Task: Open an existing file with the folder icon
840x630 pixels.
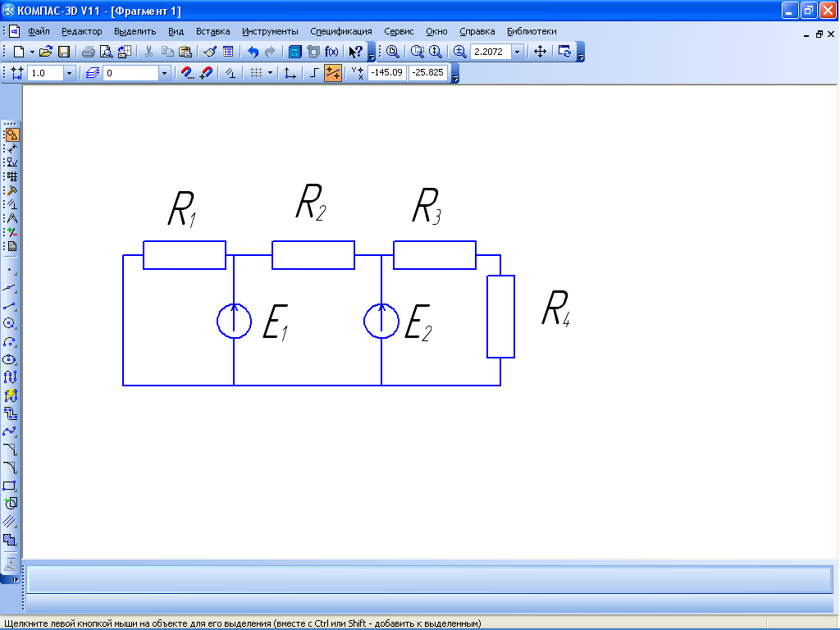Action: pos(46,52)
